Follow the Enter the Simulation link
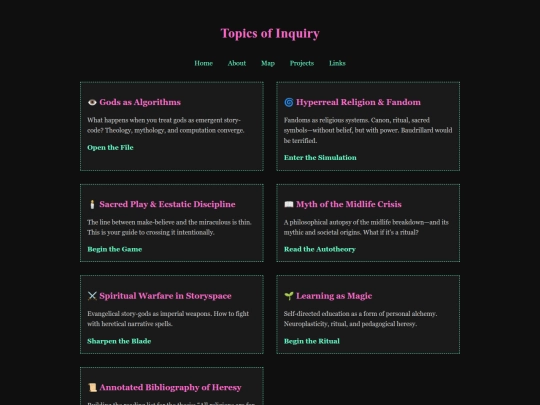Viewport: 540px width, 405px height. 320,158
